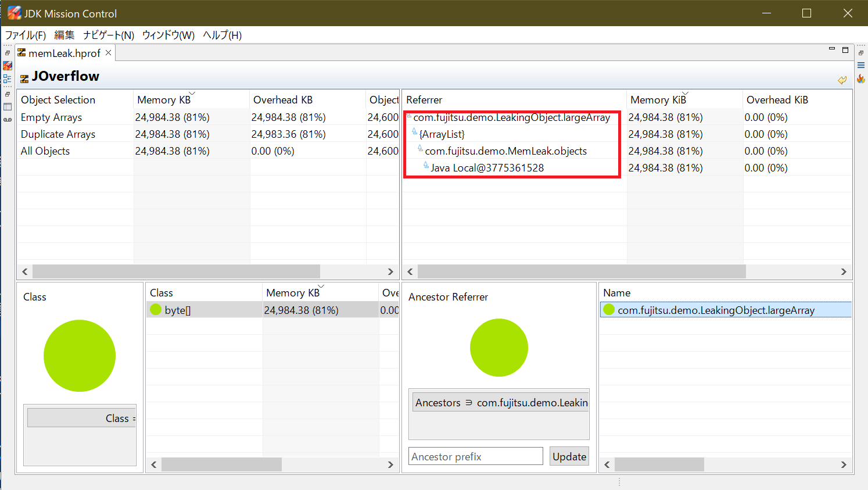Select the Duplicate Arrays row
The image size is (868, 490).
58,134
